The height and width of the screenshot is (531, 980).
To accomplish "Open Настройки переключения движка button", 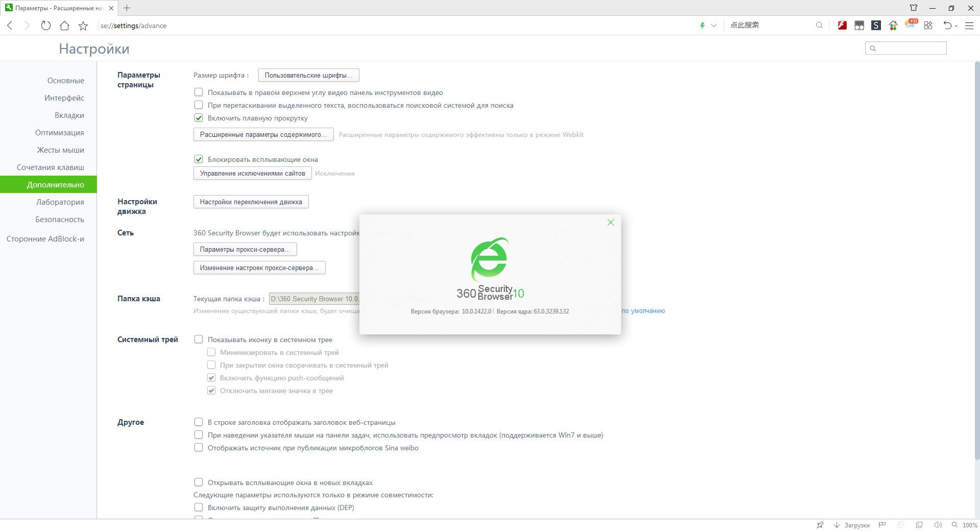I will (251, 202).
